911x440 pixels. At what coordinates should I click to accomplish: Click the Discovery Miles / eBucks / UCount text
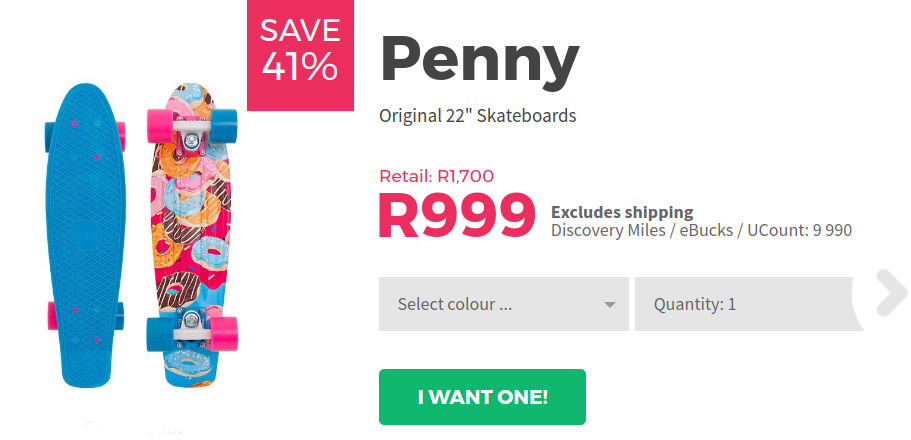coord(701,231)
